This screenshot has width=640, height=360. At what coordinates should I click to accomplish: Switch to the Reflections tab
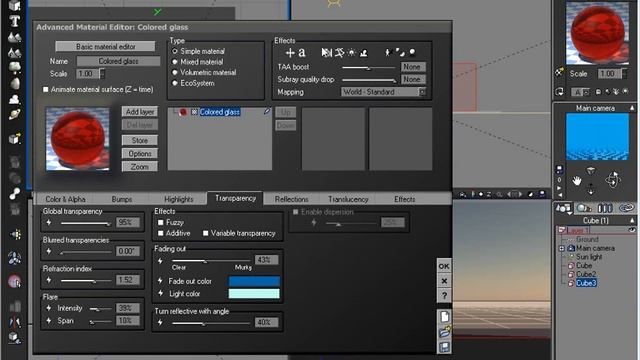[291, 200]
